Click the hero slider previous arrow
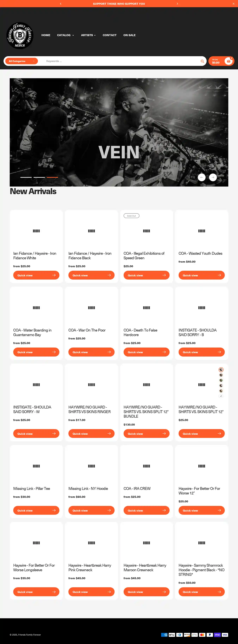Screen dimensions: 238x644 (202, 177)
